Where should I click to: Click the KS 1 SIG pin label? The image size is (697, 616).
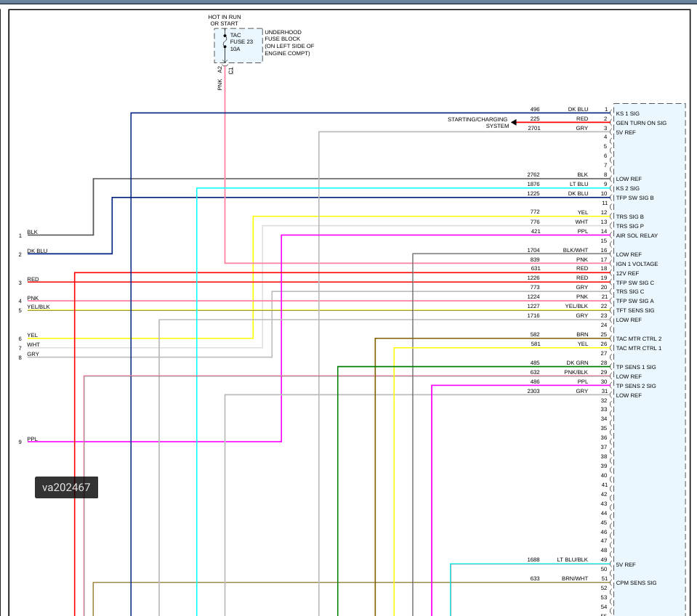(627, 113)
